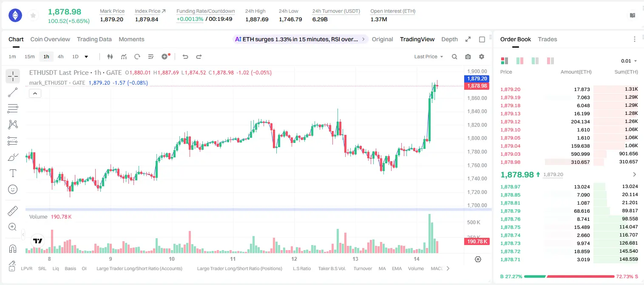Select the 4h timeframe button
The image size is (644, 285).
(x=60, y=57)
